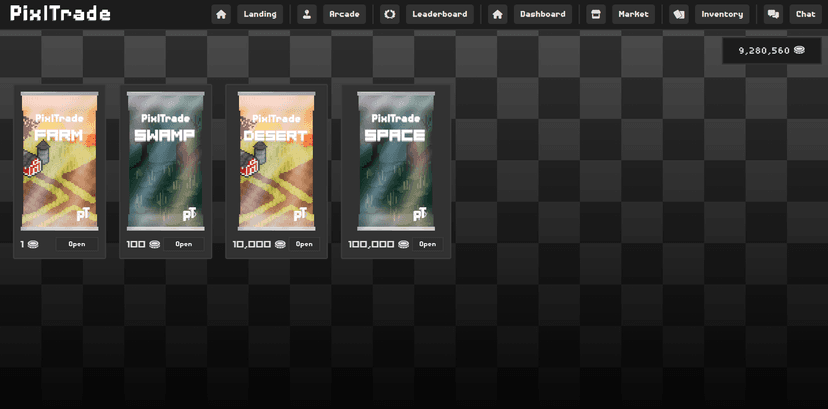Screen dimensions: 828x409
Task: Click the pT logo on the Desert pack
Action: pos(300,214)
